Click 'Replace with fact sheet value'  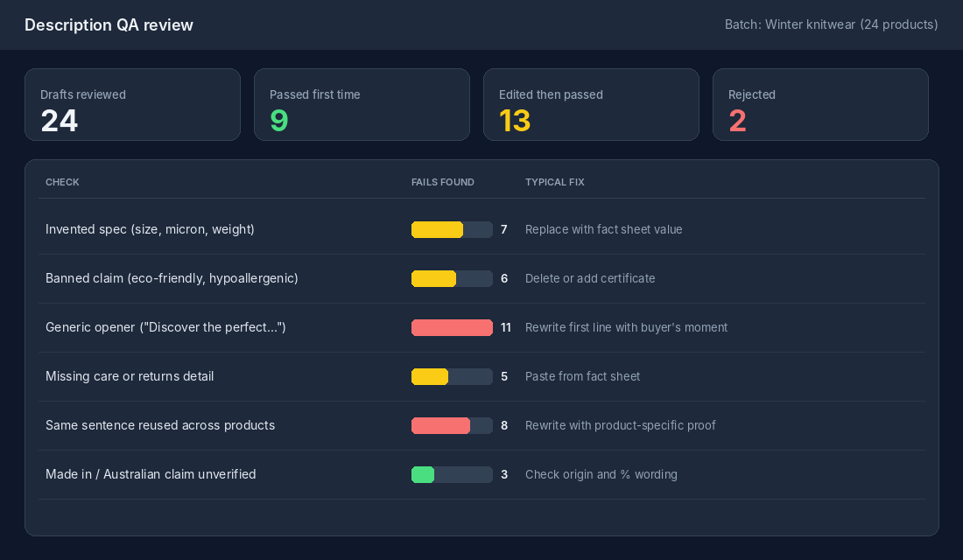point(604,229)
